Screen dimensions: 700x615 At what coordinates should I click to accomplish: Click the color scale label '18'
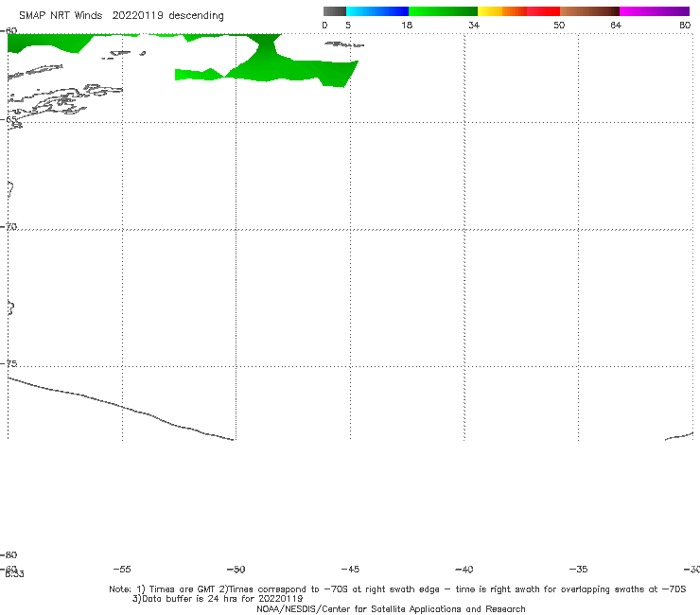click(407, 25)
